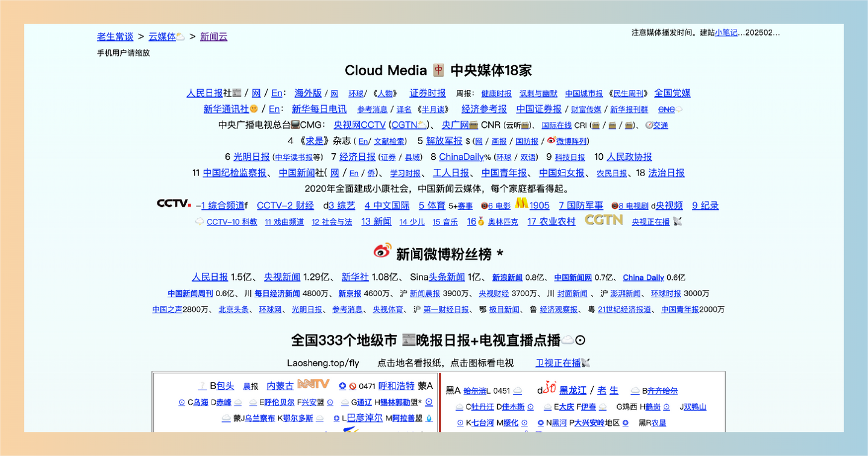Click the icon before B包头
Viewport: 868px width, 456px height.
pyautogui.click(x=203, y=386)
